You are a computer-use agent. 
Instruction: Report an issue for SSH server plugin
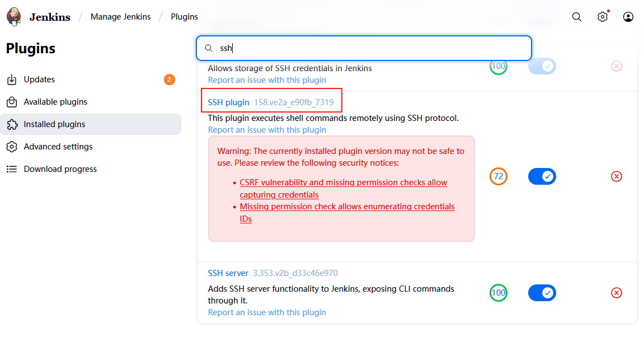point(267,312)
